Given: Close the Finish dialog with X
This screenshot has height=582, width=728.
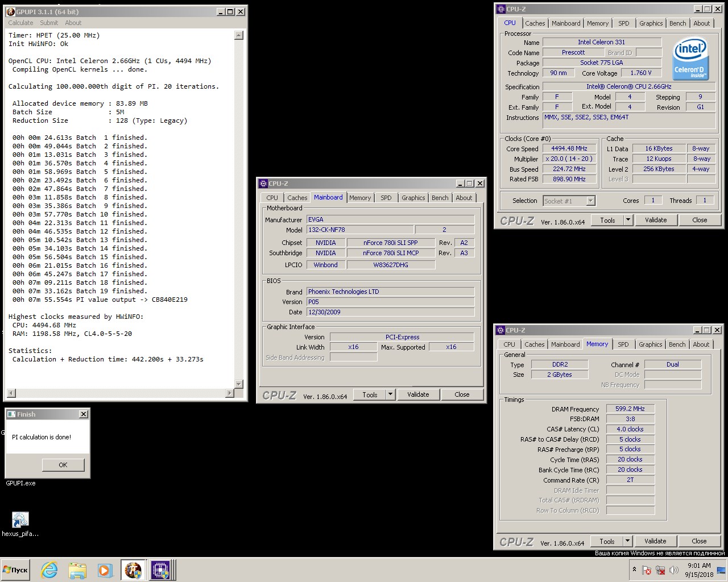Looking at the screenshot, I should click(84, 414).
